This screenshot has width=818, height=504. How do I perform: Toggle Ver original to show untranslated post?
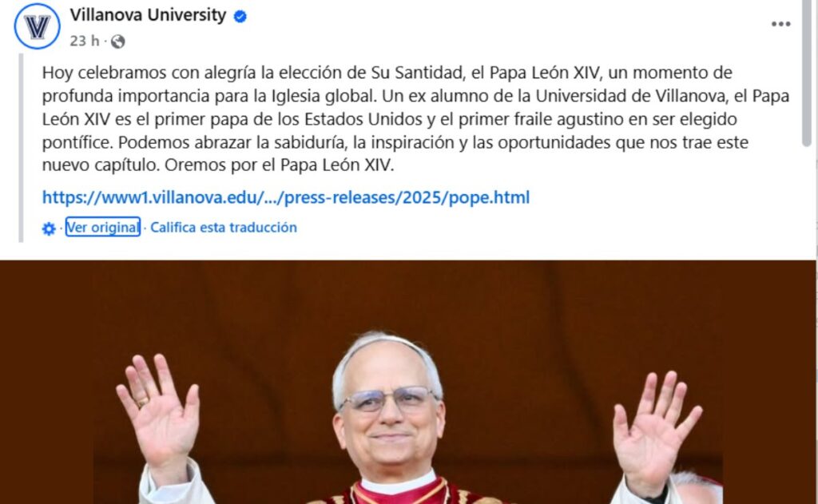(103, 227)
